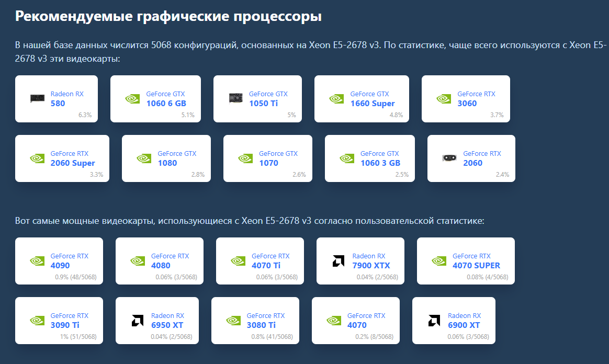The image size is (609, 364).
Task: Click the GTX 1050 Ti card thumbnail image
Action: [236, 98]
